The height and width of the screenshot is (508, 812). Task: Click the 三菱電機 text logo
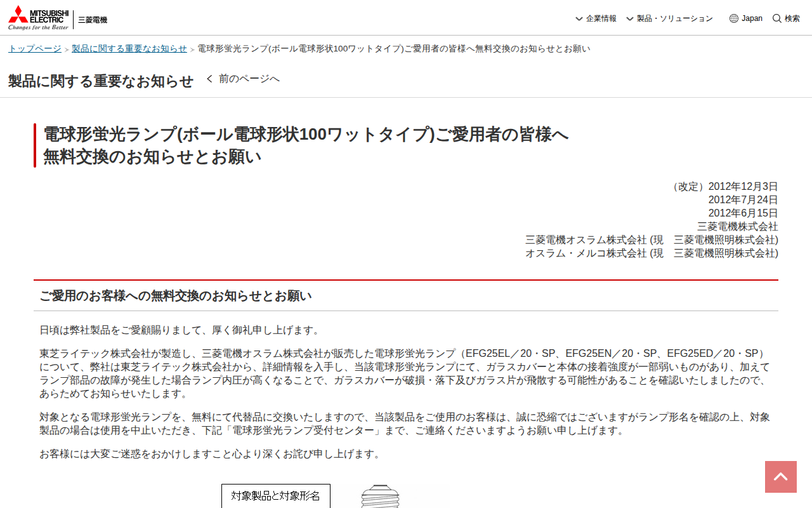tap(93, 20)
